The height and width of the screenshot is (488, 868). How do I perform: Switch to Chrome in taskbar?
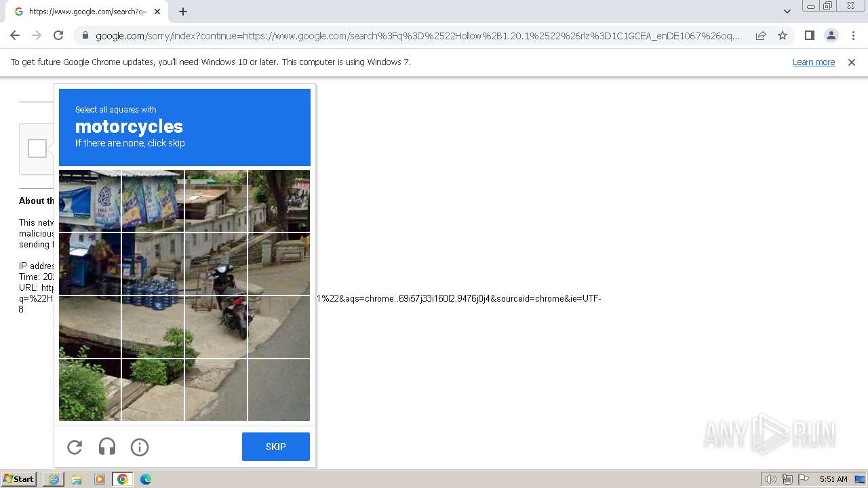tap(123, 479)
